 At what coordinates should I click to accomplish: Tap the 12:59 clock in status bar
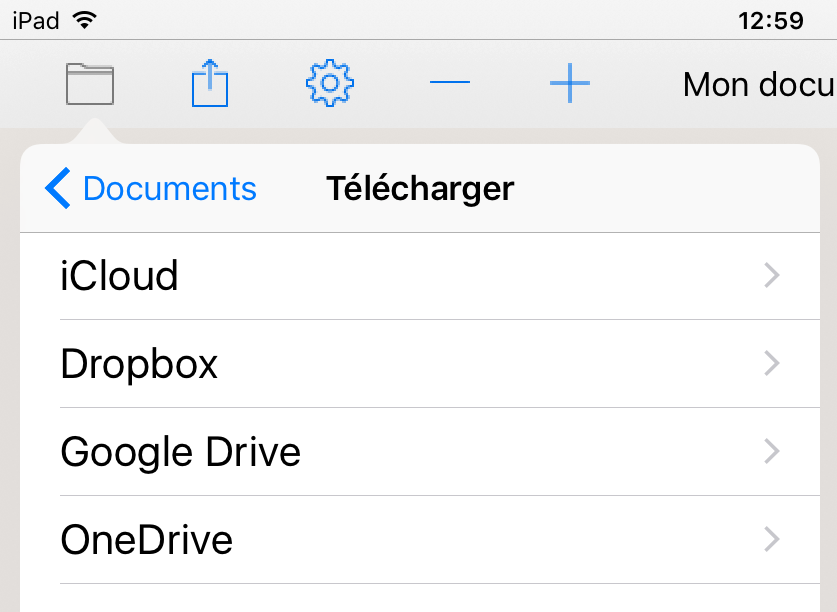click(x=771, y=21)
